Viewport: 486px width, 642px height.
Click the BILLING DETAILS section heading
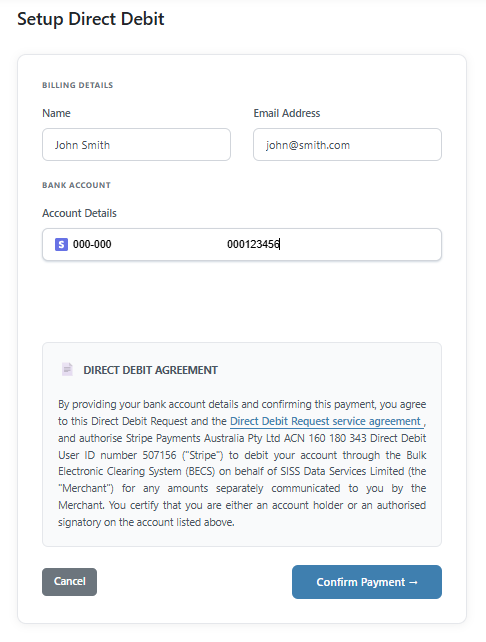77,85
